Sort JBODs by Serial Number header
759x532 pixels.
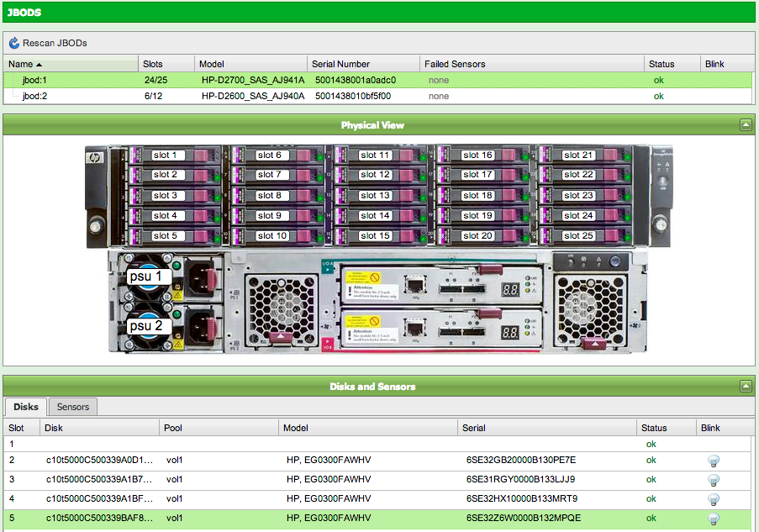tap(363, 64)
